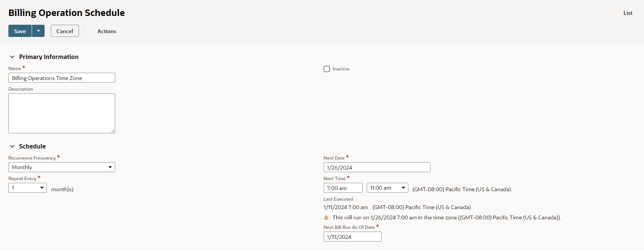Click the Recurrence Frequency label
The width and height of the screenshot is (644, 251).
click(x=32, y=158)
